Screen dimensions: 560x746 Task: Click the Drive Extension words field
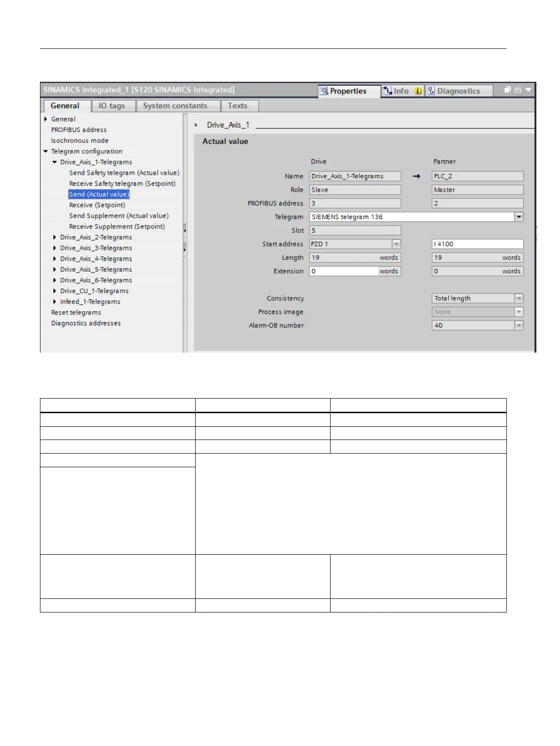(x=355, y=271)
